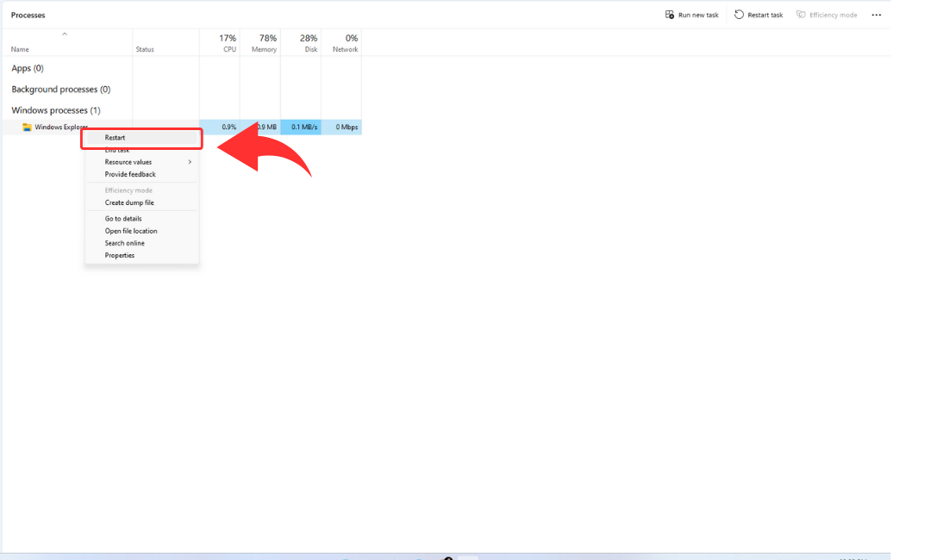931x560 pixels.
Task: Sort processes by the Name column
Action: pos(20,49)
